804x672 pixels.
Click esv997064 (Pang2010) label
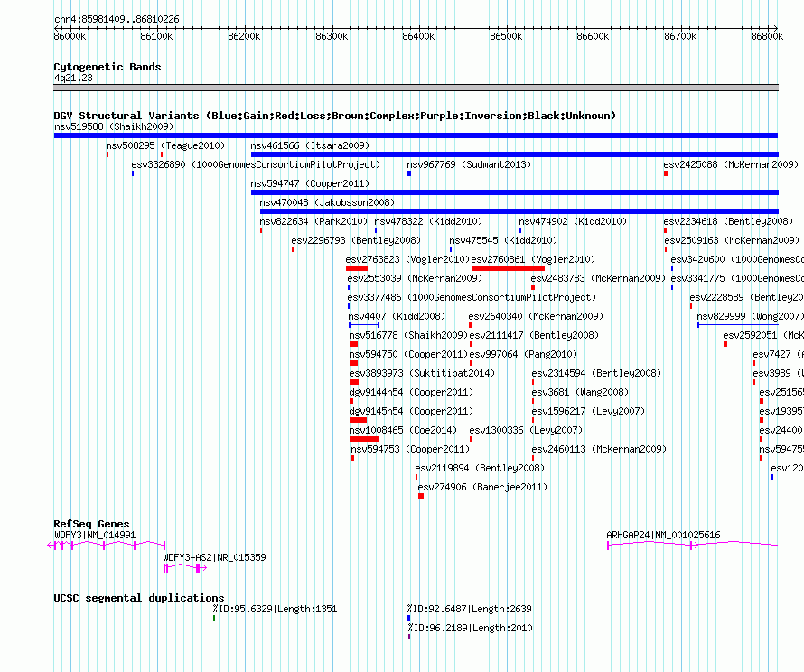click(x=523, y=354)
